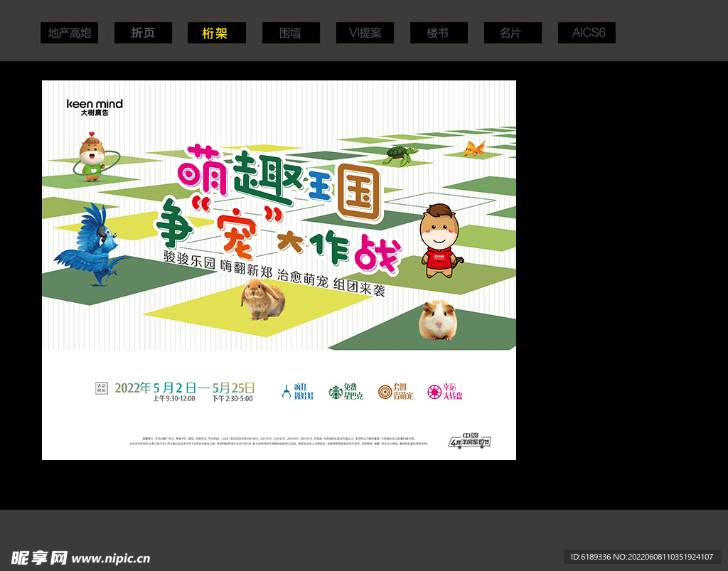Click the 中骏 car festival logo
The height and width of the screenshot is (571, 728).
[470, 440]
